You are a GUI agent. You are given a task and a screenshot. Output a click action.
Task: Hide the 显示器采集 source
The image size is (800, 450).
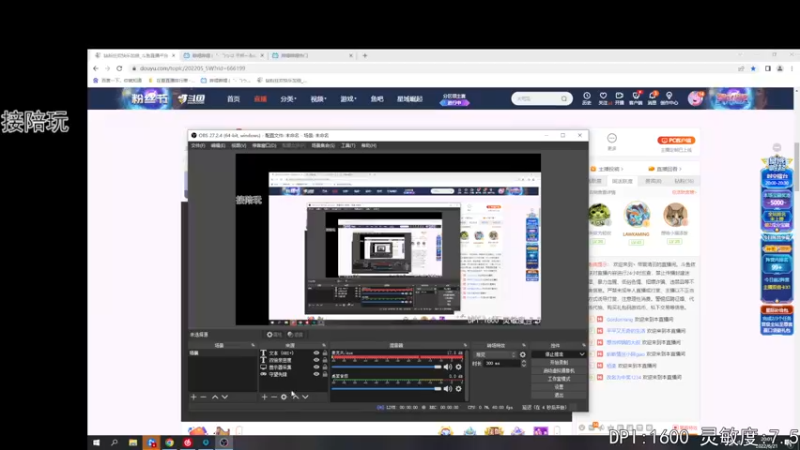316,367
